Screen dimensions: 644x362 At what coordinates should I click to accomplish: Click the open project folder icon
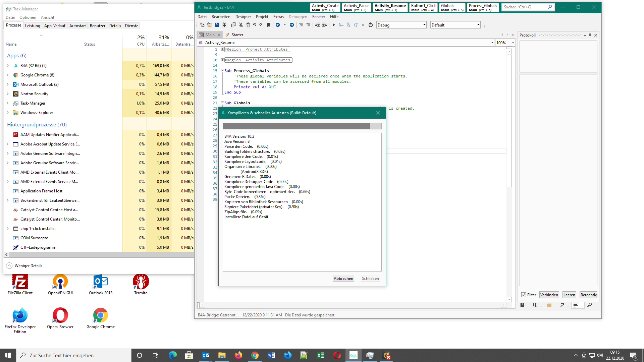pyautogui.click(x=209, y=25)
